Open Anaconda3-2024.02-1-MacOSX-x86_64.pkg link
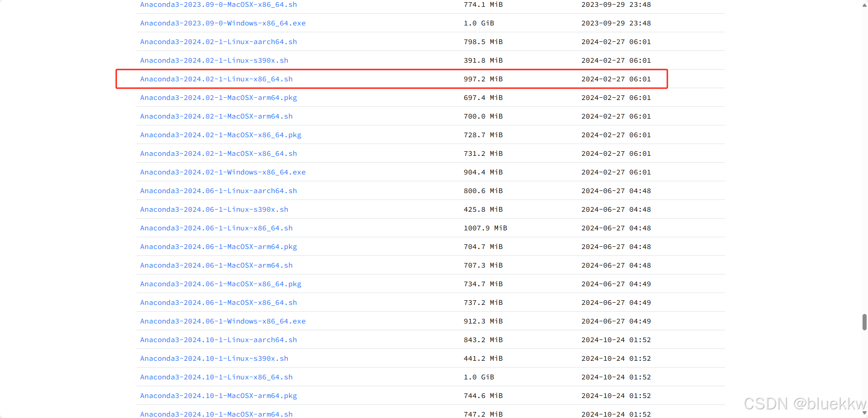 pos(221,135)
